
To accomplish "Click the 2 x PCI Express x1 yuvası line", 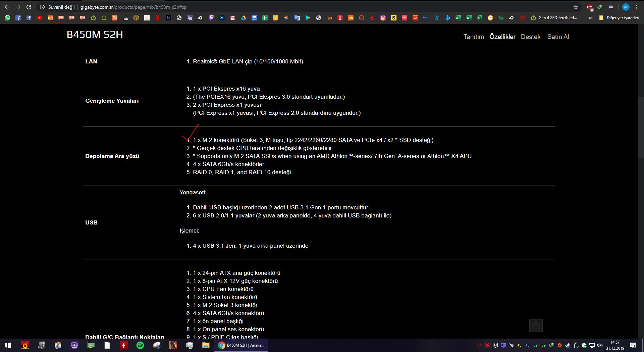I will [x=227, y=105].
